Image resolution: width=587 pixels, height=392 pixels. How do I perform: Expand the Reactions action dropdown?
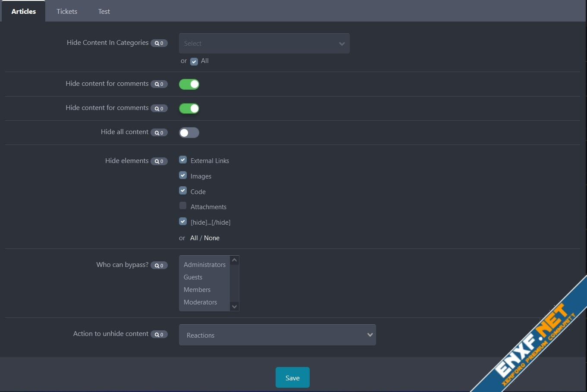pos(277,335)
